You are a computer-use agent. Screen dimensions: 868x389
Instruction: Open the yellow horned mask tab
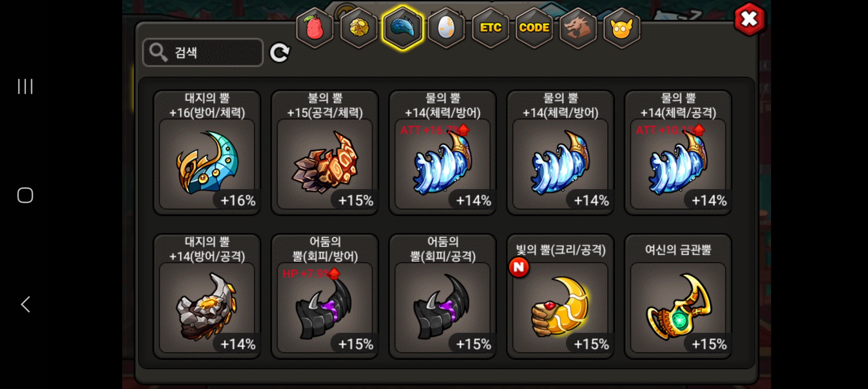click(621, 28)
